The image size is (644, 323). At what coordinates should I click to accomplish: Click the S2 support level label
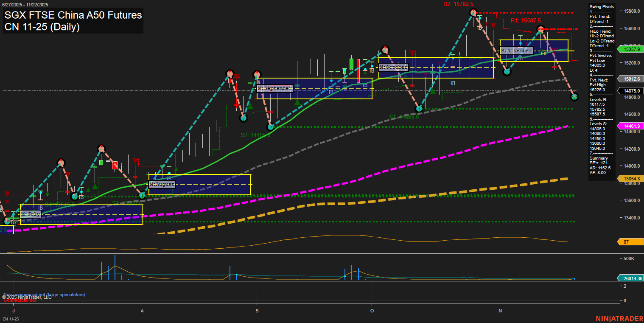click(x=255, y=135)
